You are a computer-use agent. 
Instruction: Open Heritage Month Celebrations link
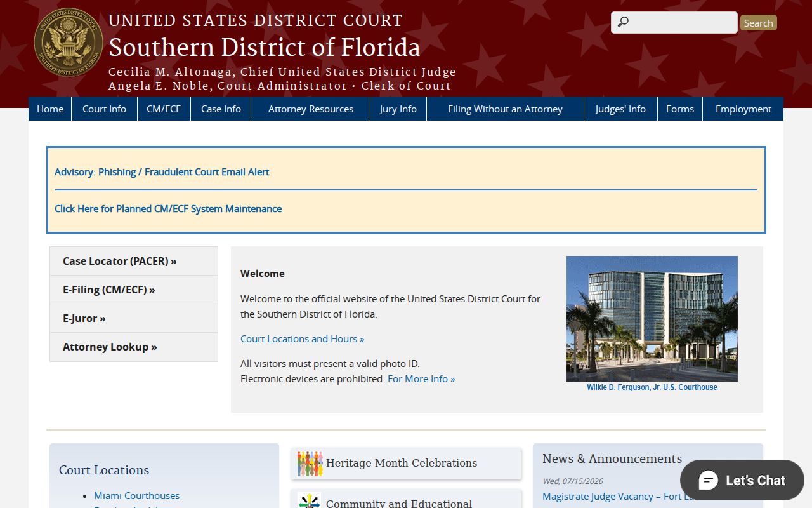pos(402,464)
